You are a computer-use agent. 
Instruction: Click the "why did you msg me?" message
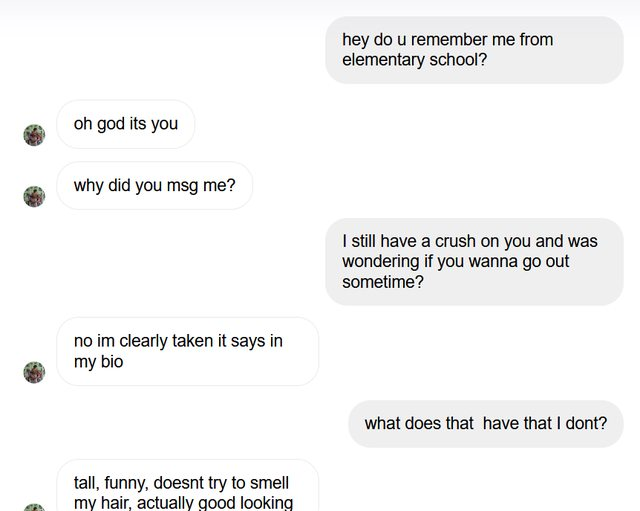(155, 185)
